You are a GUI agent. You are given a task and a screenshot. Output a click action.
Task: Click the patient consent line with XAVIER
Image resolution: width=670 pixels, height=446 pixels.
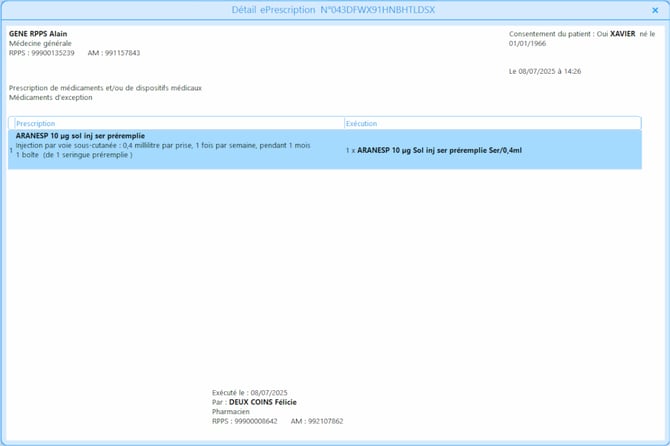(x=580, y=34)
